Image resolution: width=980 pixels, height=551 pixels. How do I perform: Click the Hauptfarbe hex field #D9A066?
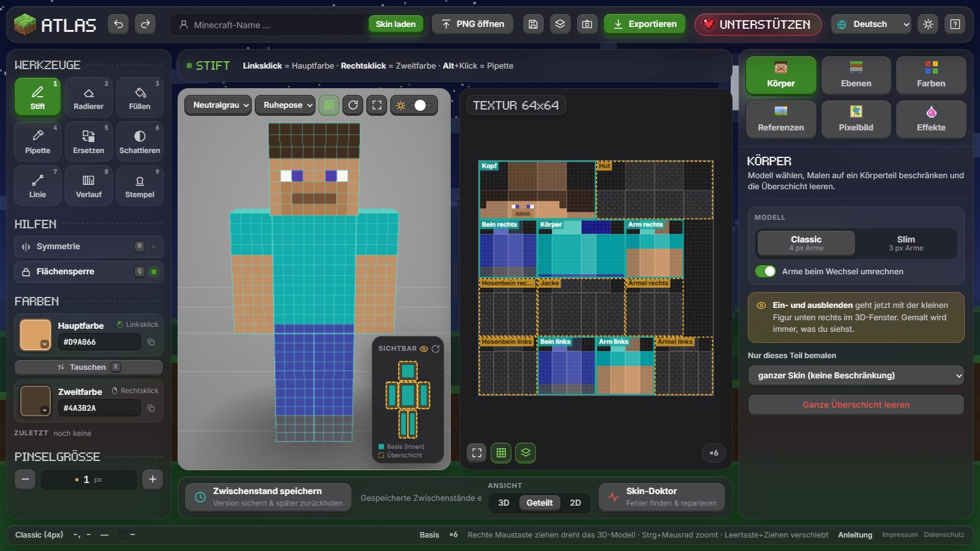[99, 342]
